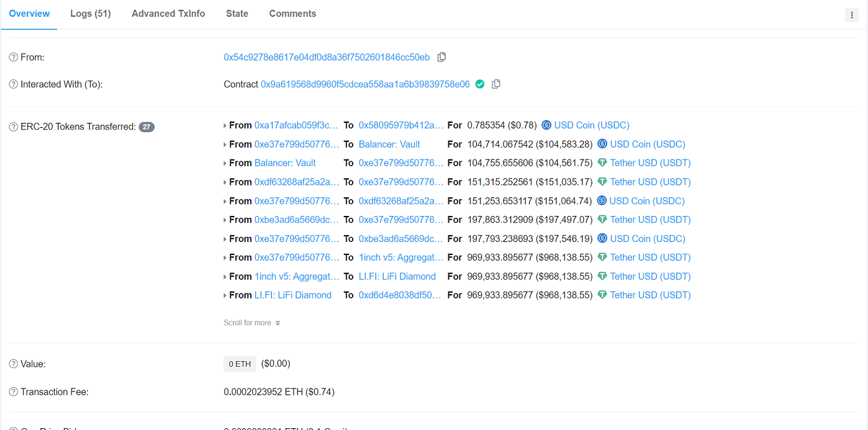Expand transfer row from Balancer: Vault
868x430 pixels.
tap(225, 164)
